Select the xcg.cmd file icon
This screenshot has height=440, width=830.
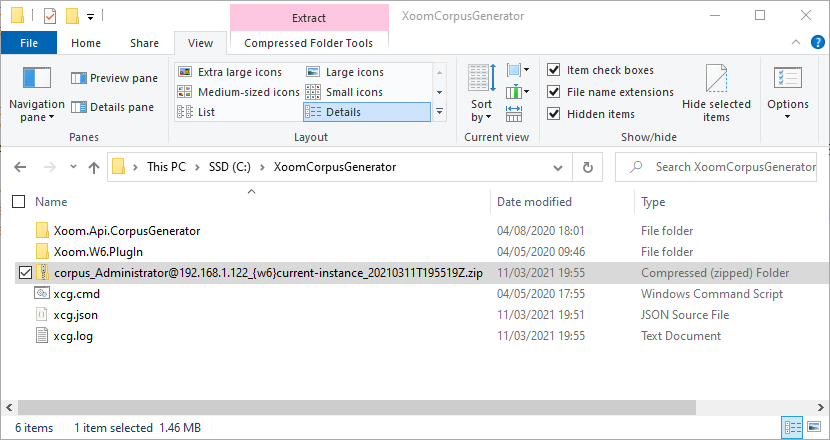42,293
